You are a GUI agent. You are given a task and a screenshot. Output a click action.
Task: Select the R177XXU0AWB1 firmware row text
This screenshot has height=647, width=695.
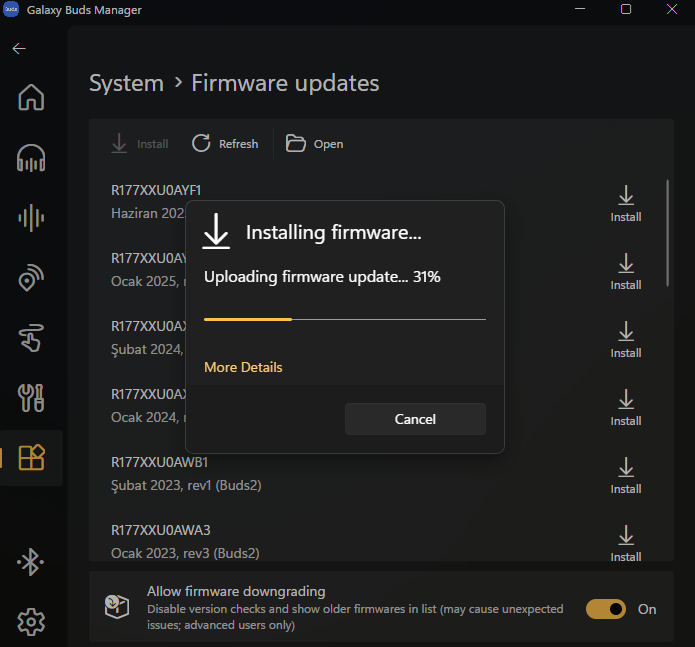pyautogui.click(x=160, y=462)
